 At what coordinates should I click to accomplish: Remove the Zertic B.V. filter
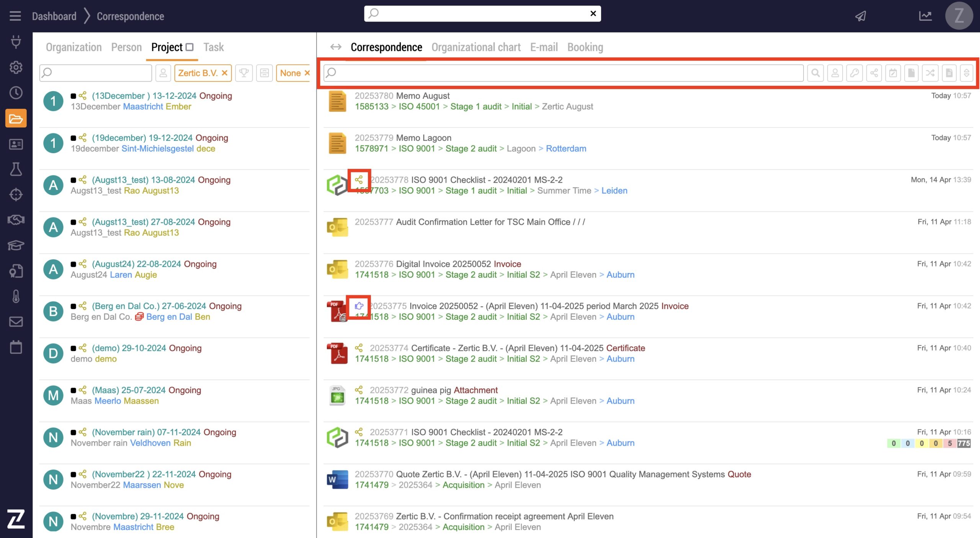[x=225, y=73]
